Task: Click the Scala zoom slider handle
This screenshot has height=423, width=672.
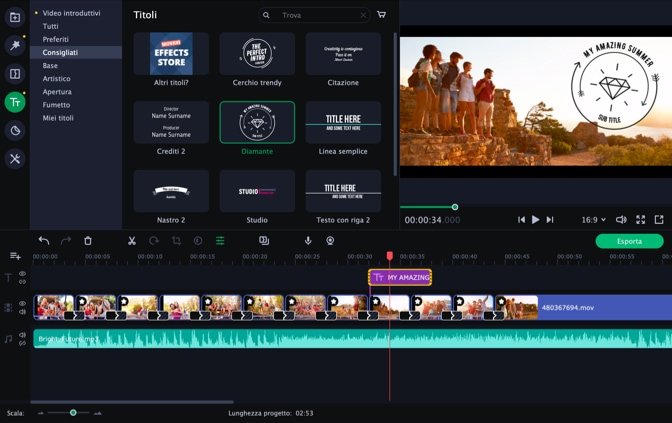Action: (x=73, y=413)
